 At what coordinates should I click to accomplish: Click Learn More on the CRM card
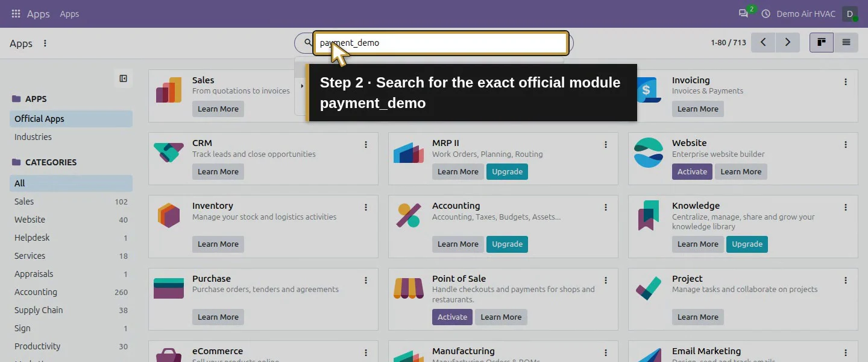tap(218, 172)
